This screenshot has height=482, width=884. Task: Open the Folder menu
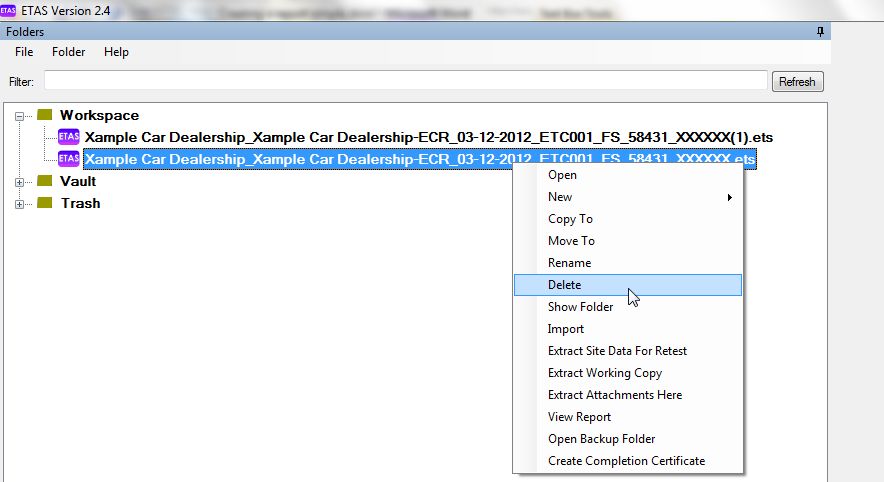coord(68,52)
